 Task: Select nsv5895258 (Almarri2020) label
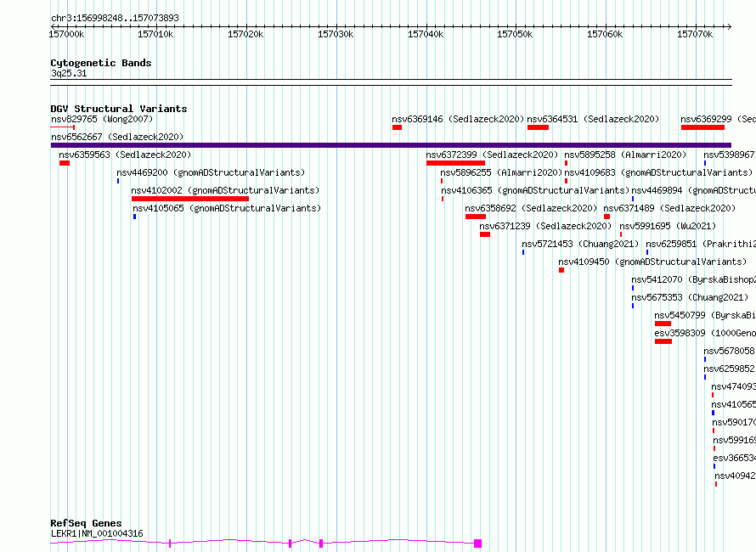click(x=625, y=155)
